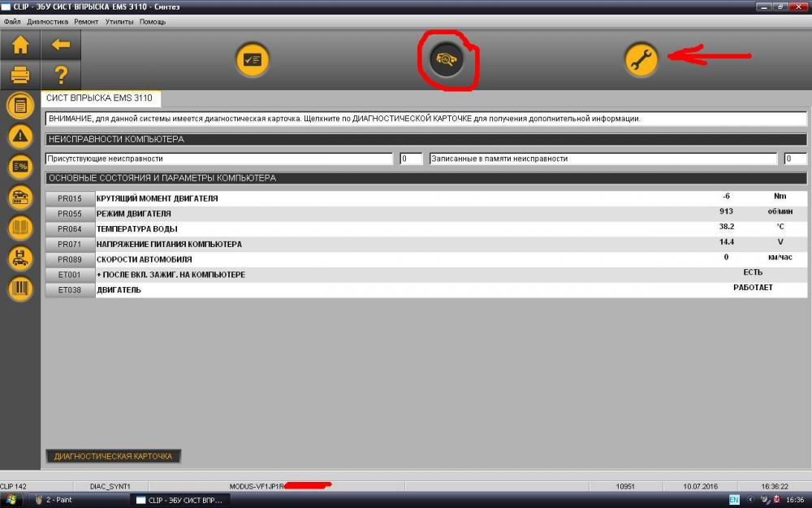The image size is (812, 508).
Task: Print the current report with printer icon
Action: (x=20, y=75)
